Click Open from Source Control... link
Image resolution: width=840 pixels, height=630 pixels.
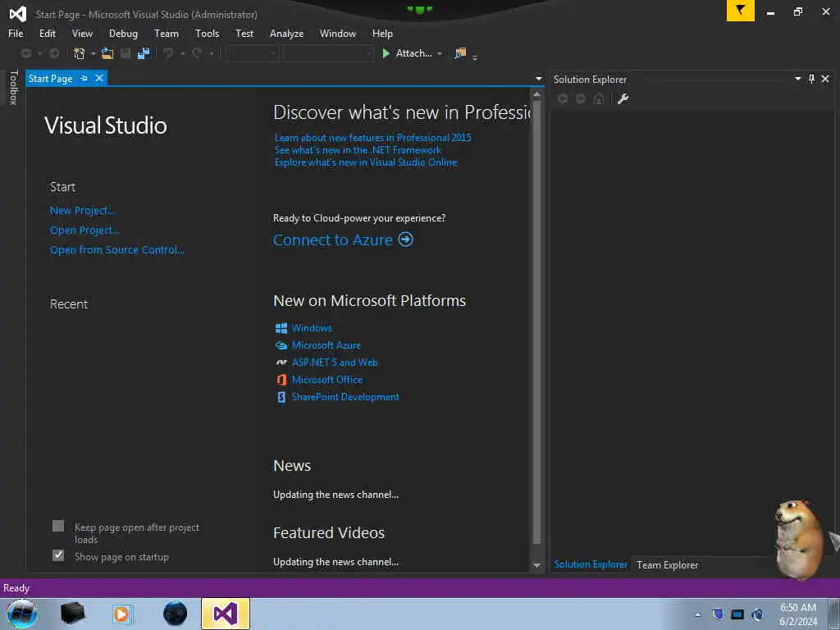116,249
